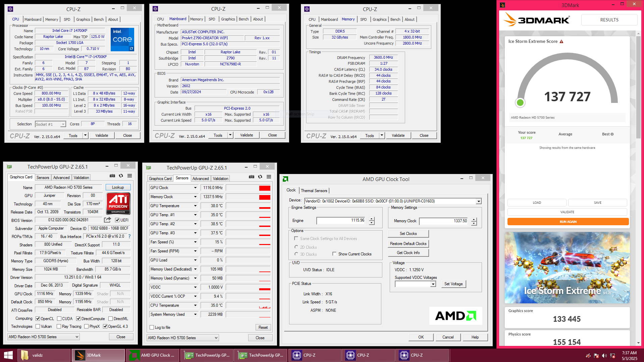The height and width of the screenshot is (362, 644).
Task: Click the Ice Storm Extreme thumbnail image
Action: [567, 268]
